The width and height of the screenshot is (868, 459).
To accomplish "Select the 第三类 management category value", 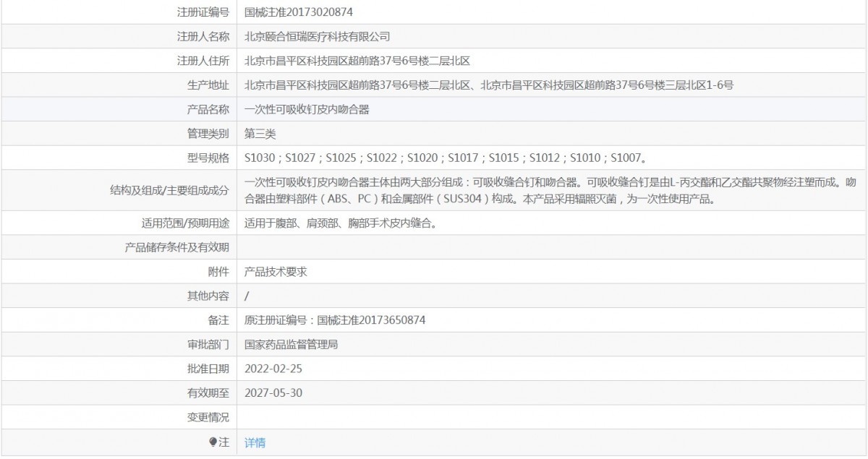I will (260, 134).
